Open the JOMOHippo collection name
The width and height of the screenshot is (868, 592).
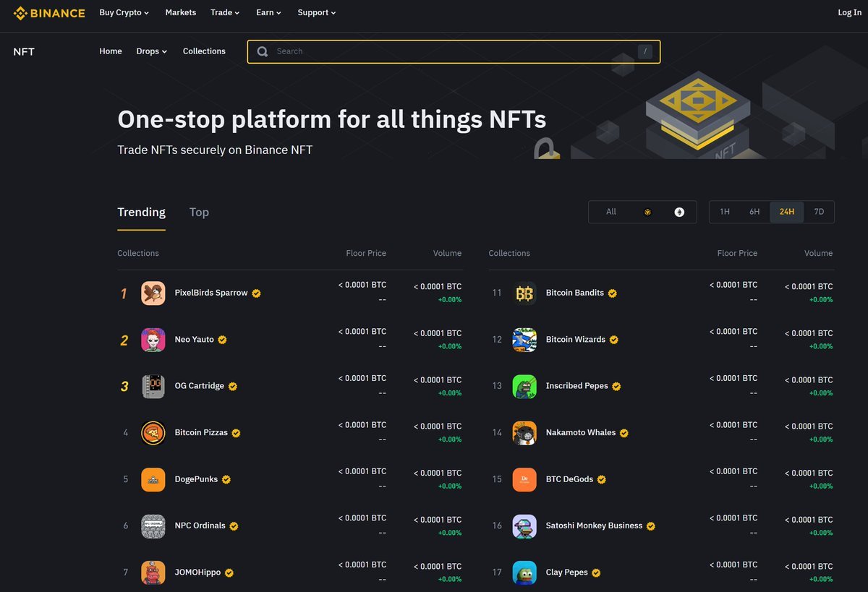point(197,572)
